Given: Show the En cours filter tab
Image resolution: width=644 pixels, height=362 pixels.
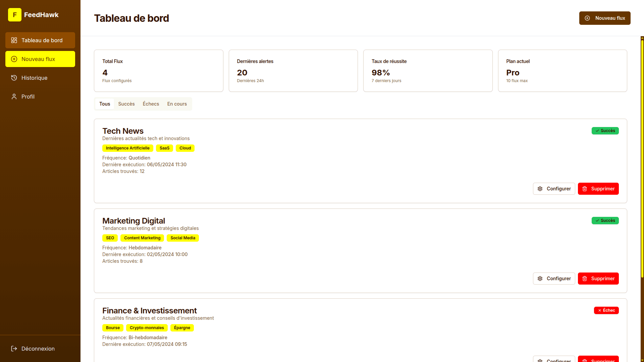Looking at the screenshot, I should [x=177, y=104].
